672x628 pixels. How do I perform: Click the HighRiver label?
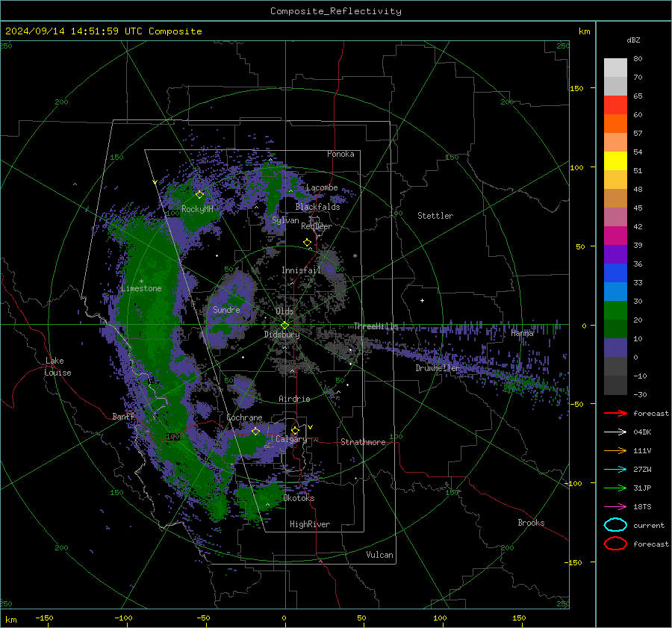(x=310, y=524)
